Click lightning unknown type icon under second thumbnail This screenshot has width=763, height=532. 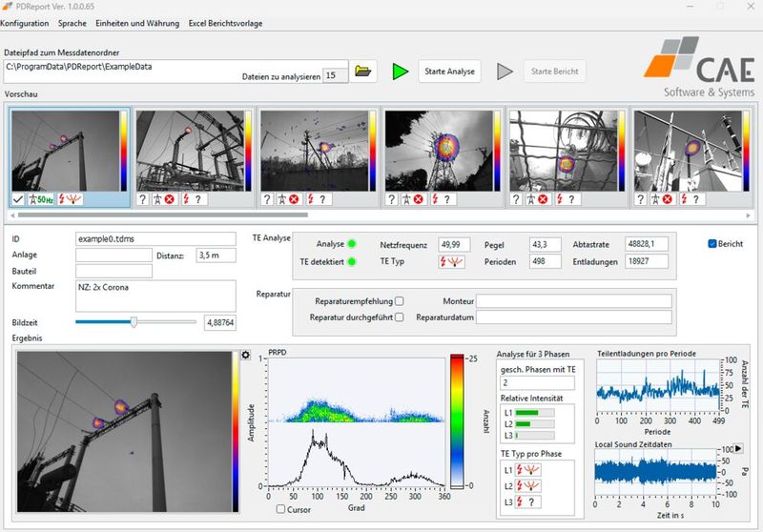193,199
